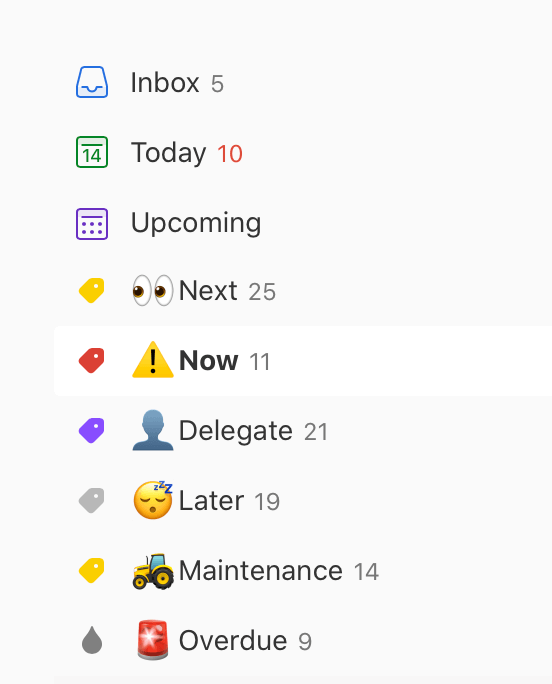Click the purple tag icon beside Delegate

pos(92,431)
